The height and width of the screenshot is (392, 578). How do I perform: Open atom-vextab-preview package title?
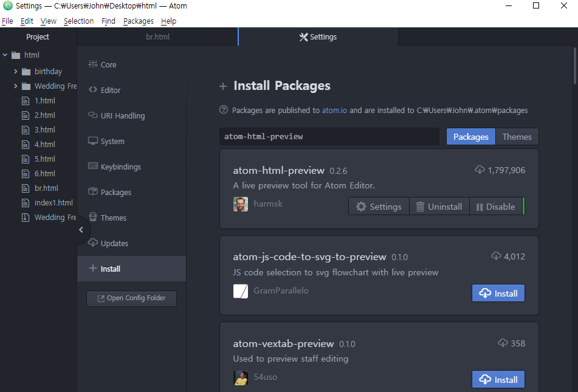pos(283,344)
